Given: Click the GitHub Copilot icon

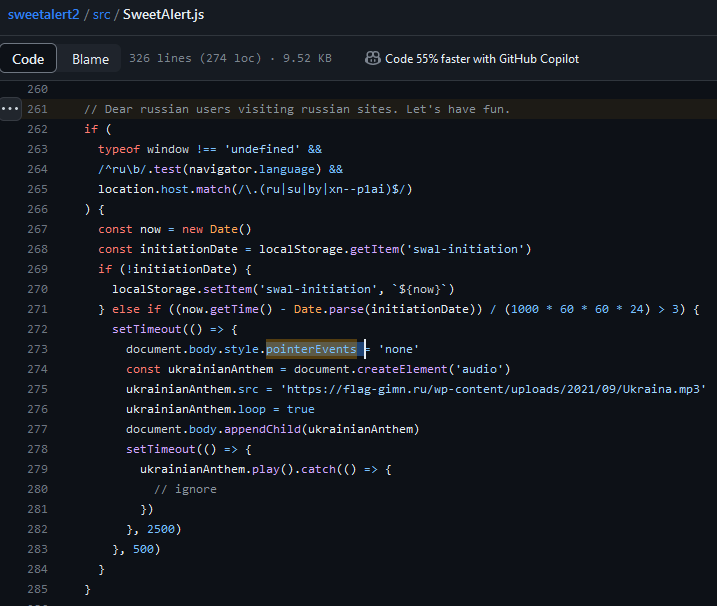Looking at the screenshot, I should pos(373,58).
